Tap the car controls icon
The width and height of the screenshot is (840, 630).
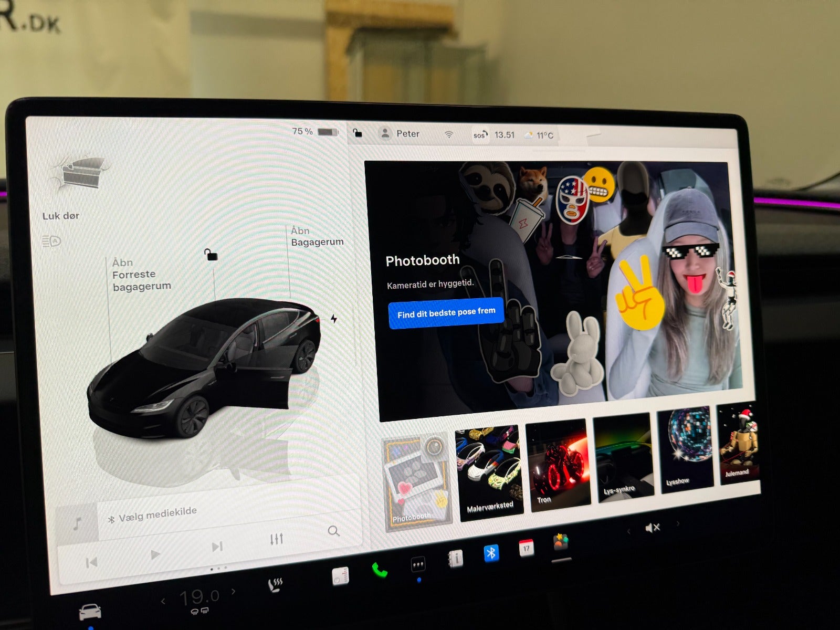pyautogui.click(x=90, y=612)
